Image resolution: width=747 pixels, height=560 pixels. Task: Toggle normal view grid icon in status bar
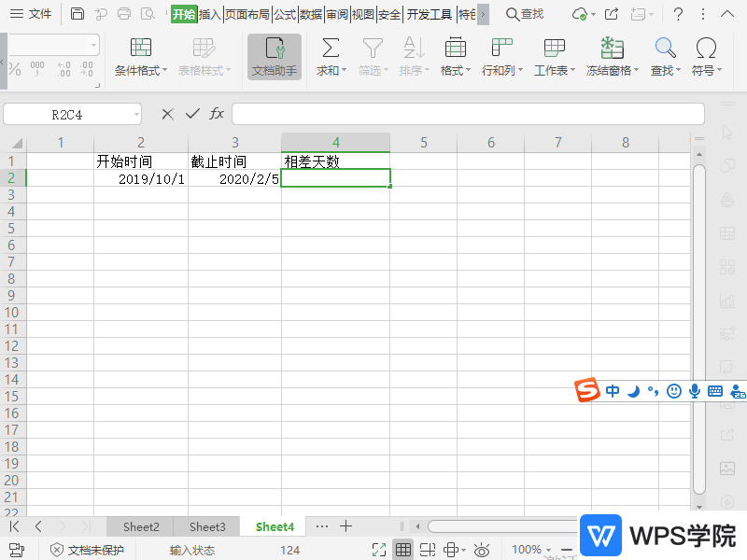point(403,550)
